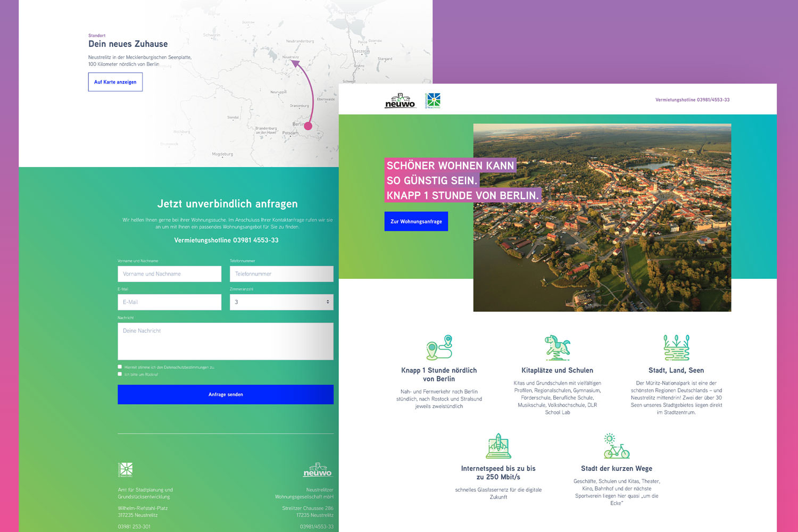Image resolution: width=798 pixels, height=532 pixels.
Task: Click the map pin route icon
Action: (439, 347)
